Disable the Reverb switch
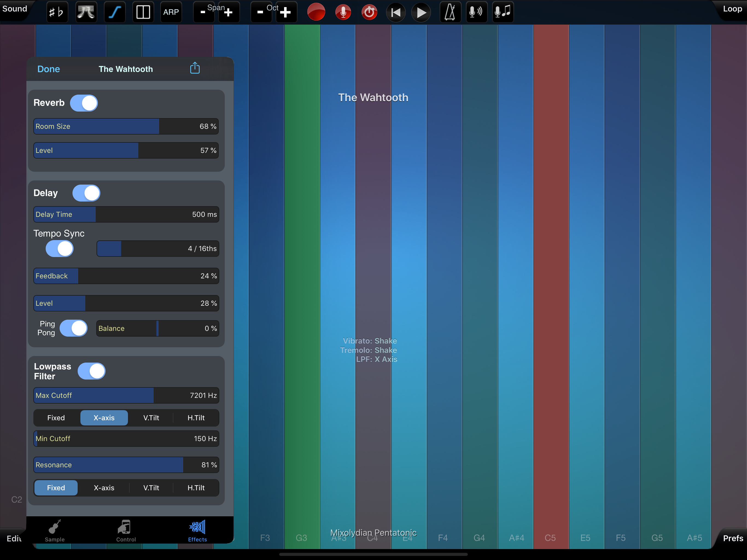The width and height of the screenshot is (747, 560). click(x=84, y=103)
